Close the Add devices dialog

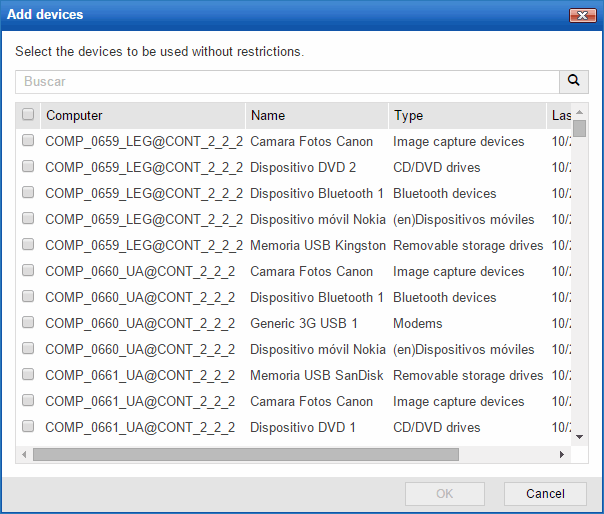point(582,15)
